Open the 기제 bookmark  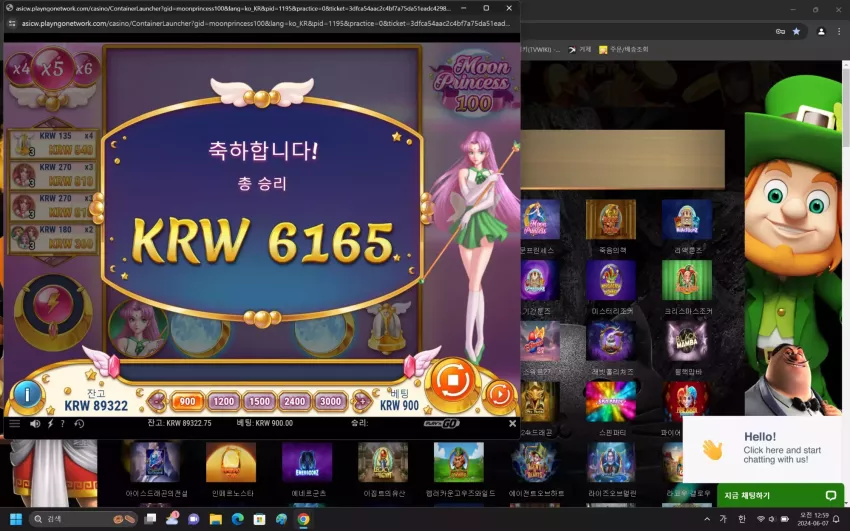pyautogui.click(x=579, y=49)
